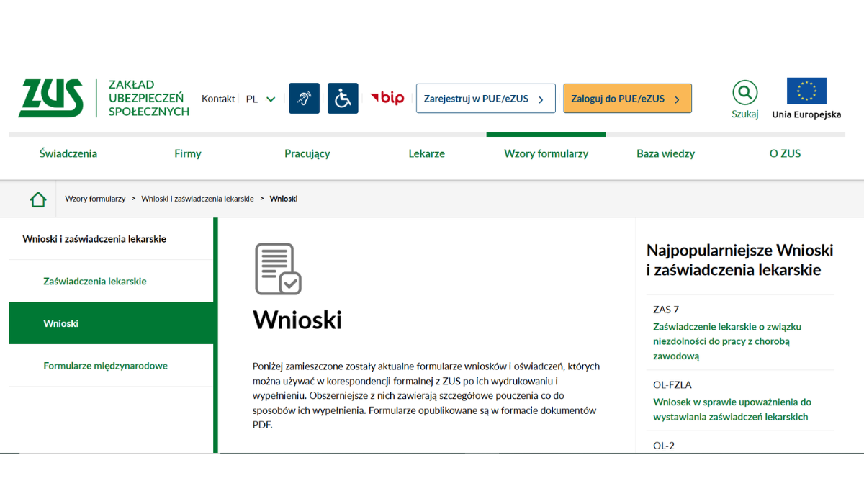Click the Szukaj magnifier search icon
Screen dimensions: 864x504
tap(745, 92)
